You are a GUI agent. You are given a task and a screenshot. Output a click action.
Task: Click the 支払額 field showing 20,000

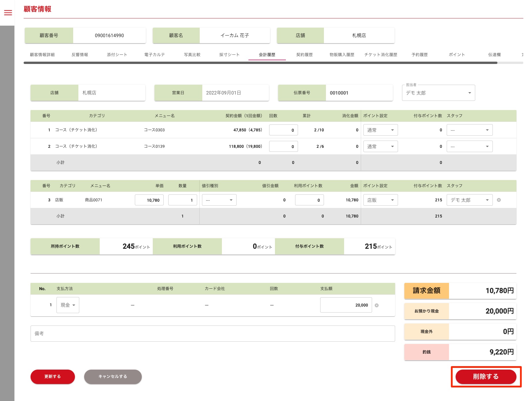346,305
